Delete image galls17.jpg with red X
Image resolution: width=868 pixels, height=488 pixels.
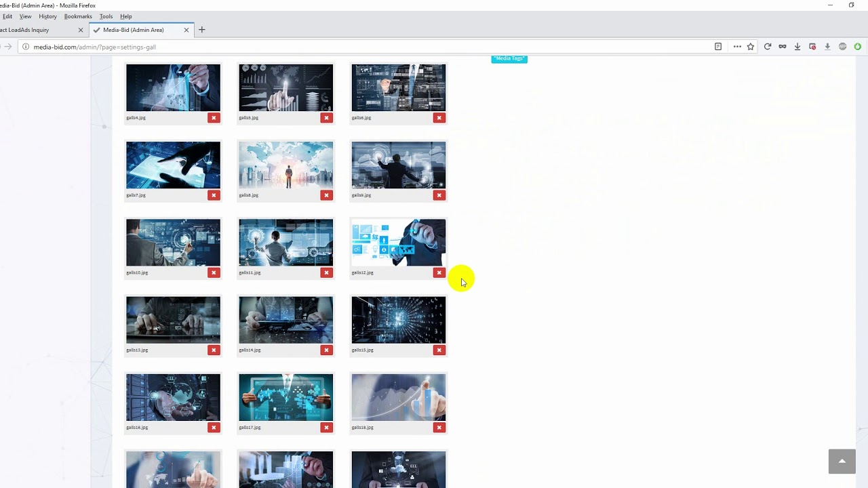[326, 428]
